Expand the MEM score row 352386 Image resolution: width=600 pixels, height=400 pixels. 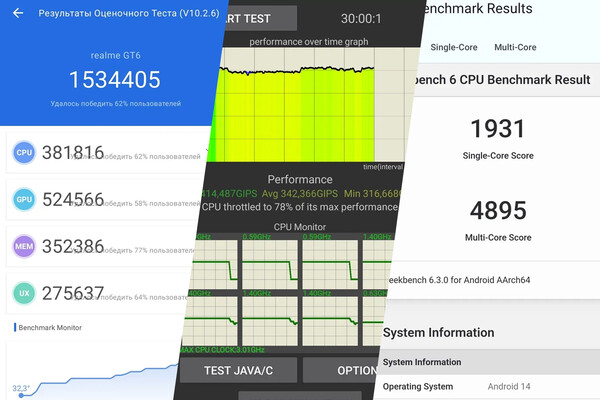pos(100,245)
